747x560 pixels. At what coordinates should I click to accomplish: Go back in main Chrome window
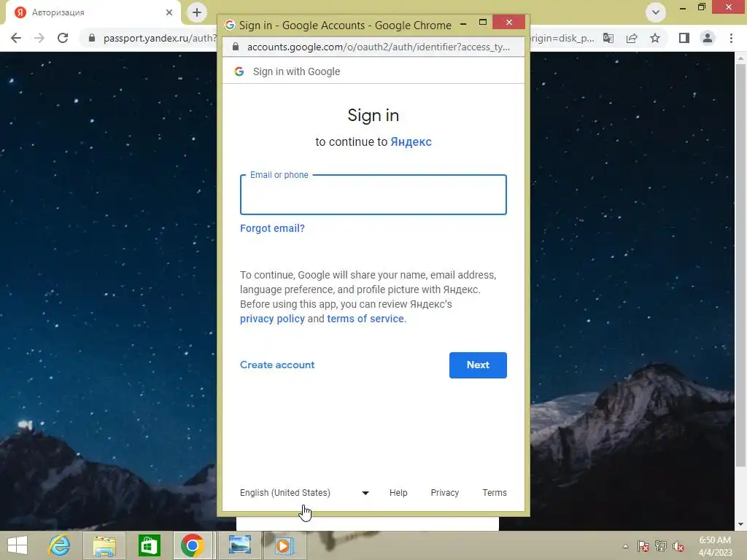(x=16, y=38)
